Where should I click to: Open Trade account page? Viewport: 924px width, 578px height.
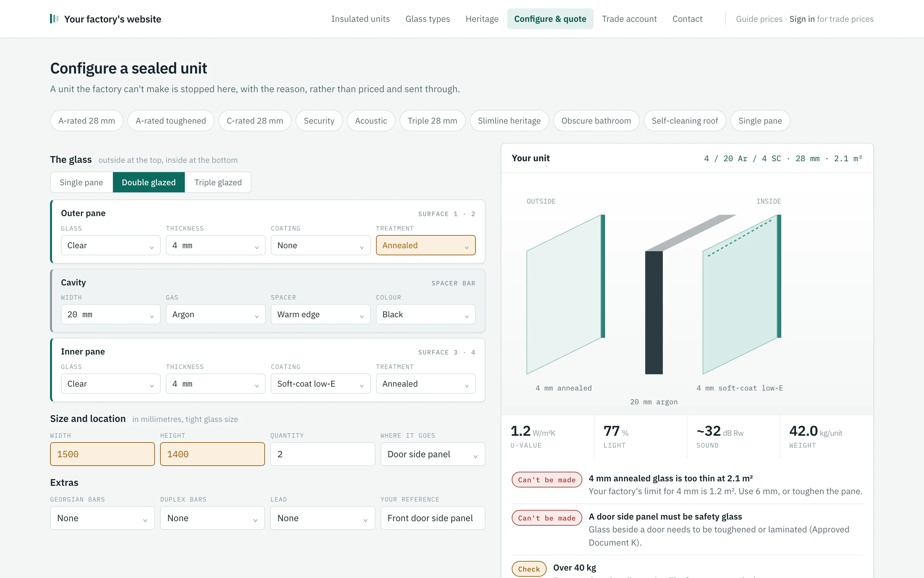pos(629,19)
